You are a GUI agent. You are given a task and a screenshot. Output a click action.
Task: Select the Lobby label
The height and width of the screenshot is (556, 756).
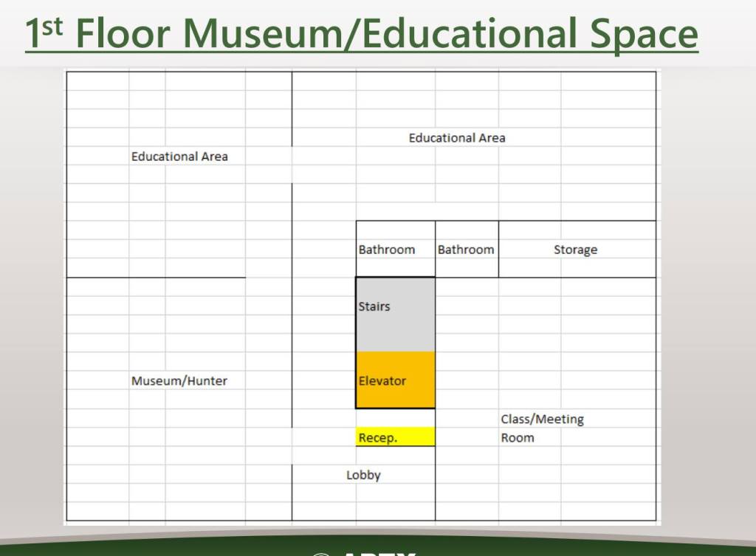tap(363, 476)
